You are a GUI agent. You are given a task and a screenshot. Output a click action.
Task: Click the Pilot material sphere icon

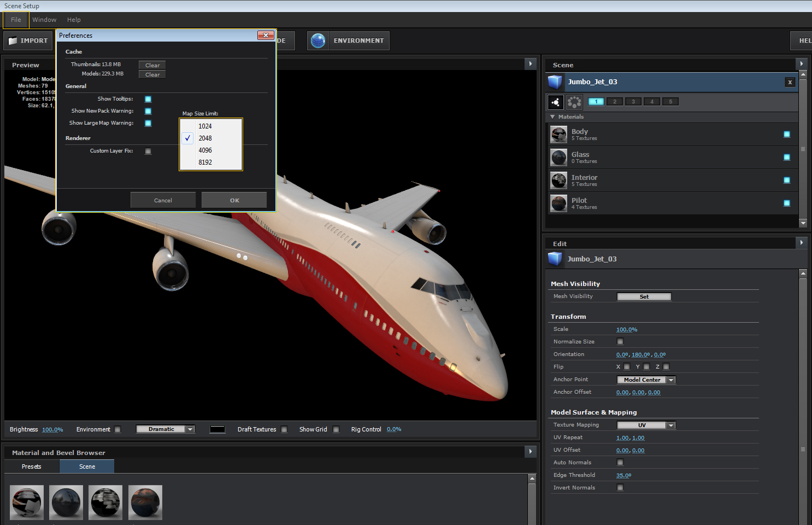pyautogui.click(x=558, y=203)
